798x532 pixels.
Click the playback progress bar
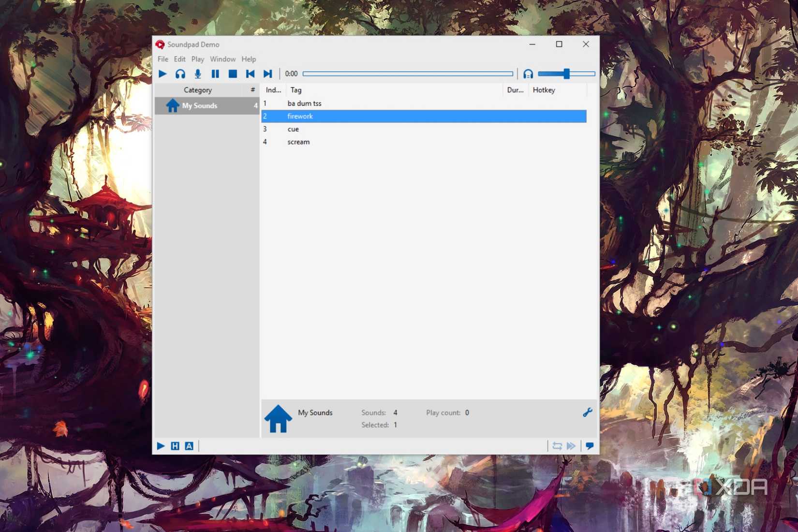pos(408,74)
